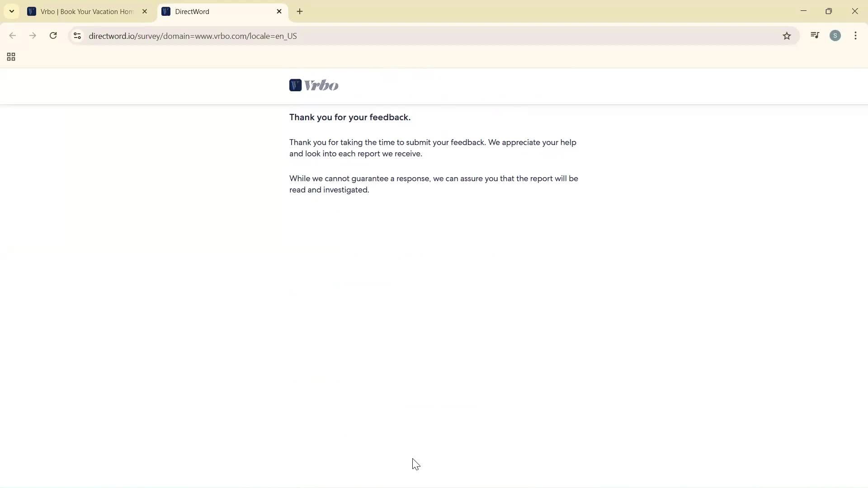Open the Chrome three-dot settings menu
The image size is (868, 488).
coord(855,36)
